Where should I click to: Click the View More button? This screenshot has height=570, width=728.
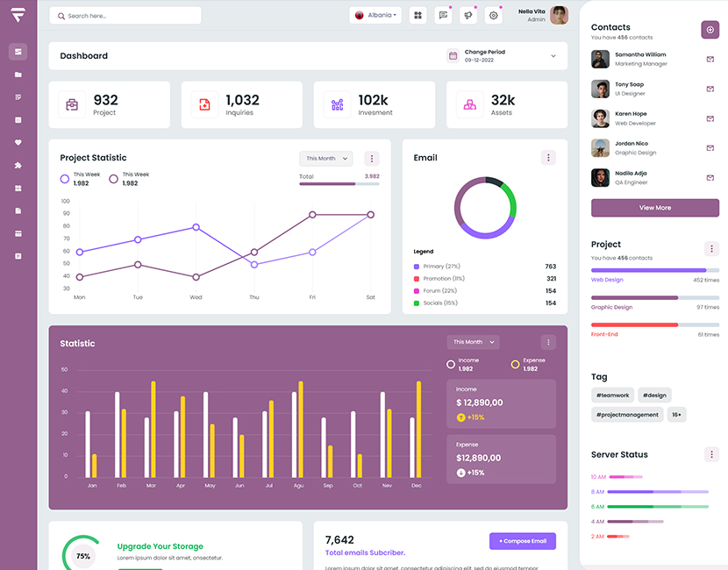pyautogui.click(x=654, y=208)
